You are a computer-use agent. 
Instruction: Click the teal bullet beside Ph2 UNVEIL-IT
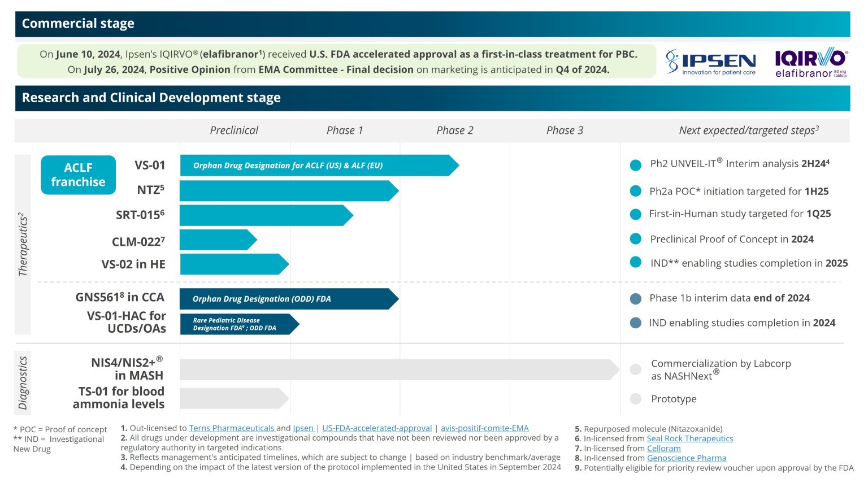(x=636, y=165)
